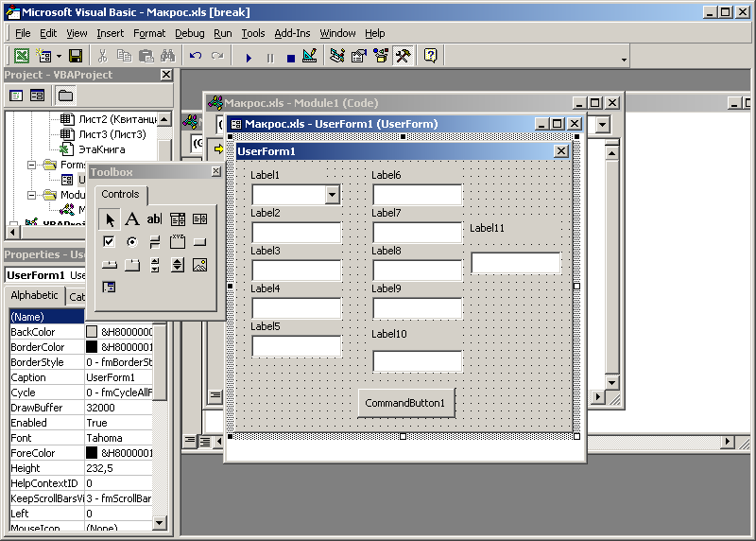The width and height of the screenshot is (756, 541).
Task: Click down arrow of Properties scrollbar
Action: (x=159, y=523)
